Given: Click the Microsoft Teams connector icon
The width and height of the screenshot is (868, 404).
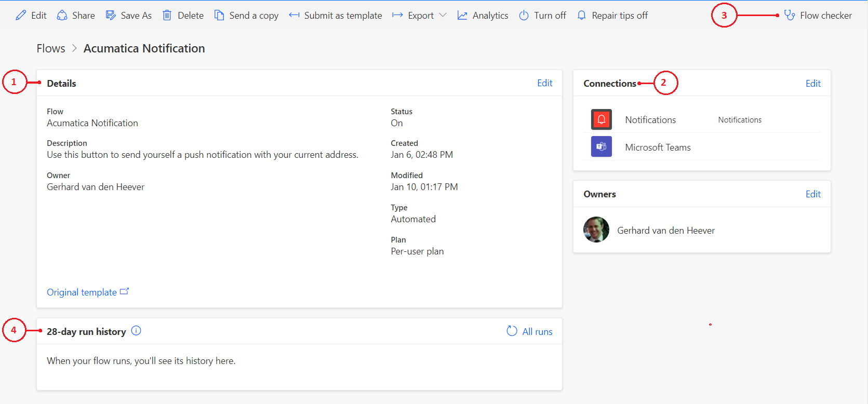Looking at the screenshot, I should point(602,146).
